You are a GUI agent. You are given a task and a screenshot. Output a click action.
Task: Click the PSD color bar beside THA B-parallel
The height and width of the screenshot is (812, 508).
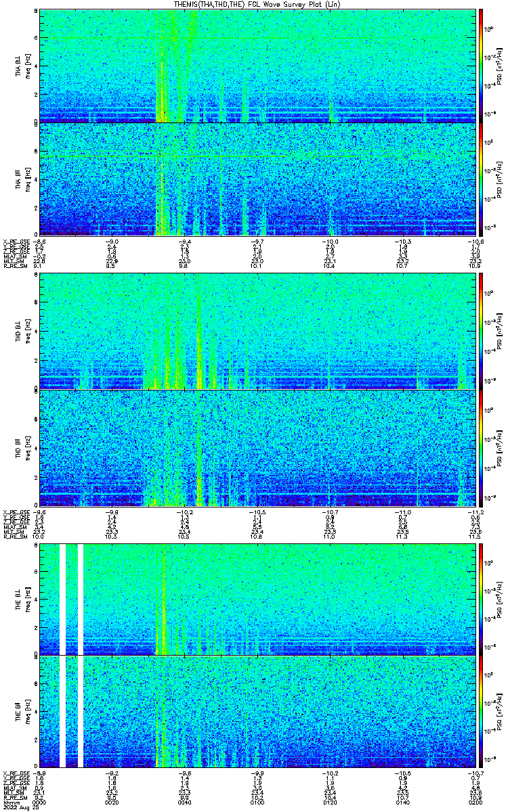click(481, 179)
